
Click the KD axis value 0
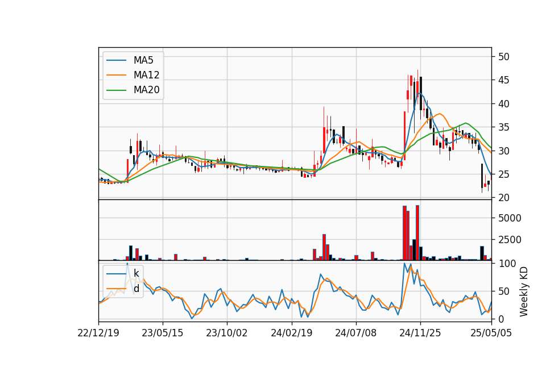click(x=501, y=319)
